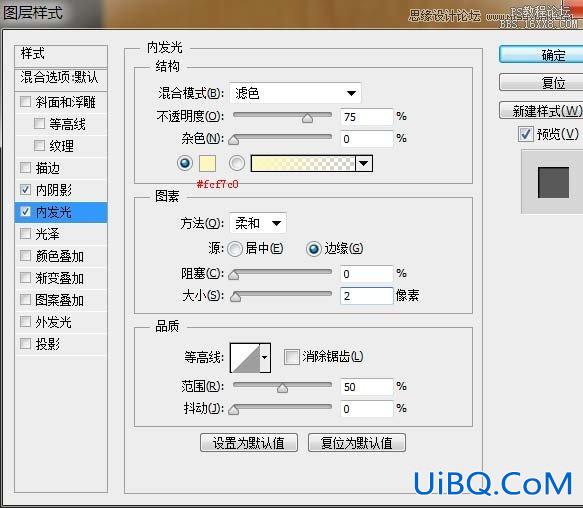Image resolution: width=583 pixels, height=508 pixels.
Task: Click the 复位为默认值 button
Action: pos(357,443)
